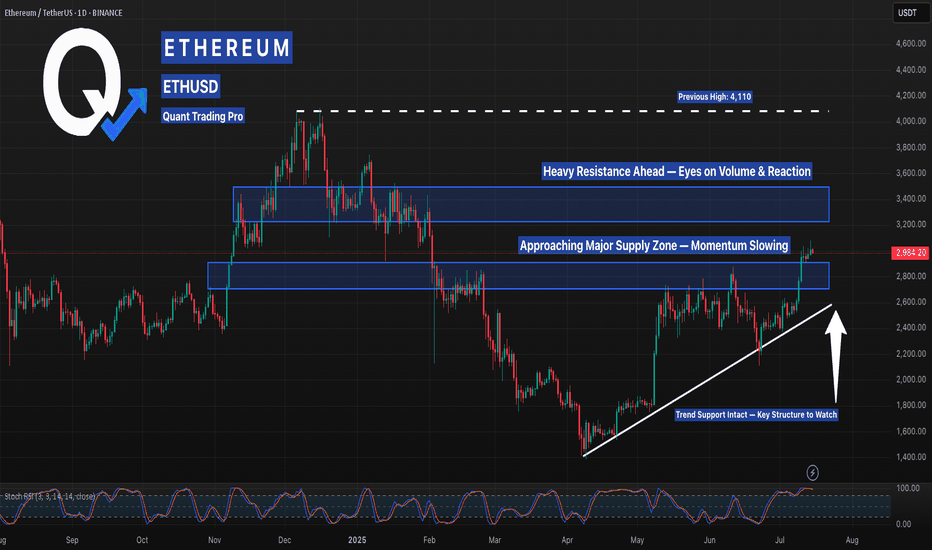Select 'Approaching Major Supply Zone' annotation text
Screen dimensions: 932x550
654,246
